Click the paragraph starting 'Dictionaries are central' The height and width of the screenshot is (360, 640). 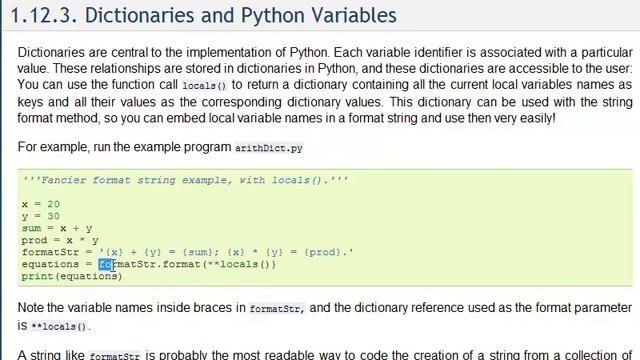[325, 85]
